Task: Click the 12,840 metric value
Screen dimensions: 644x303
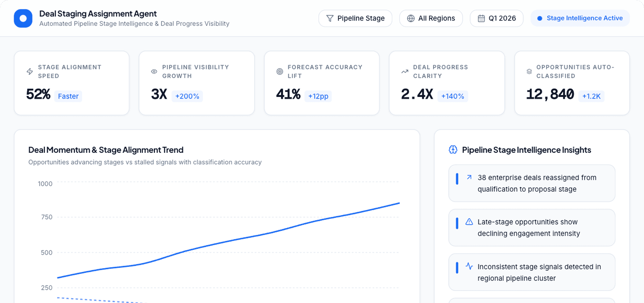Action: [x=550, y=94]
